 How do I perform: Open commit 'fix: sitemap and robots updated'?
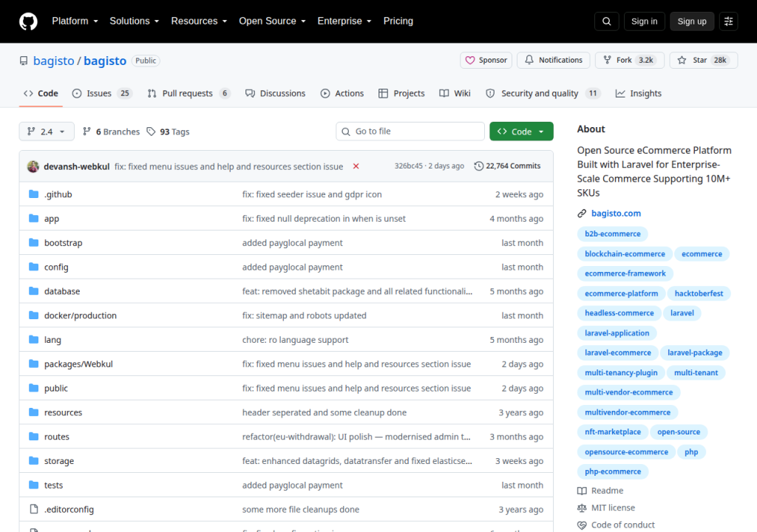coord(304,316)
